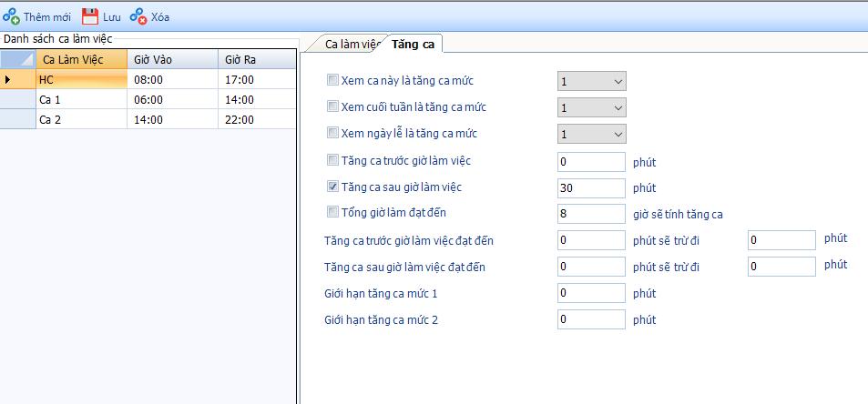This screenshot has height=404, width=868.
Task: Check Tăng ca trước giờ làm việc
Action: [x=332, y=161]
